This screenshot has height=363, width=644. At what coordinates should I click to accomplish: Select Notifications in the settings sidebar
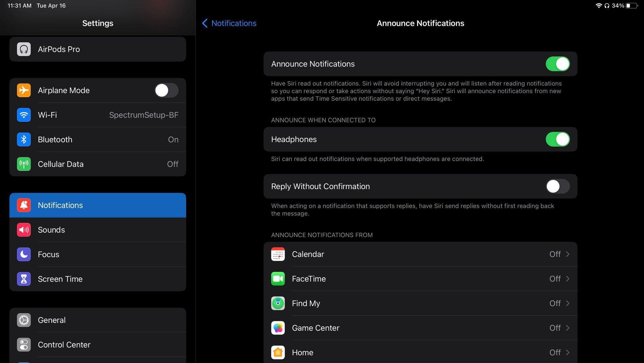point(98,205)
